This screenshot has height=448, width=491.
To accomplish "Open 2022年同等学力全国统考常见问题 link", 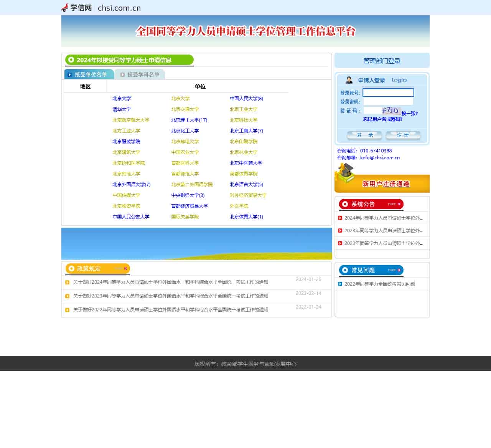I will 380,284.
